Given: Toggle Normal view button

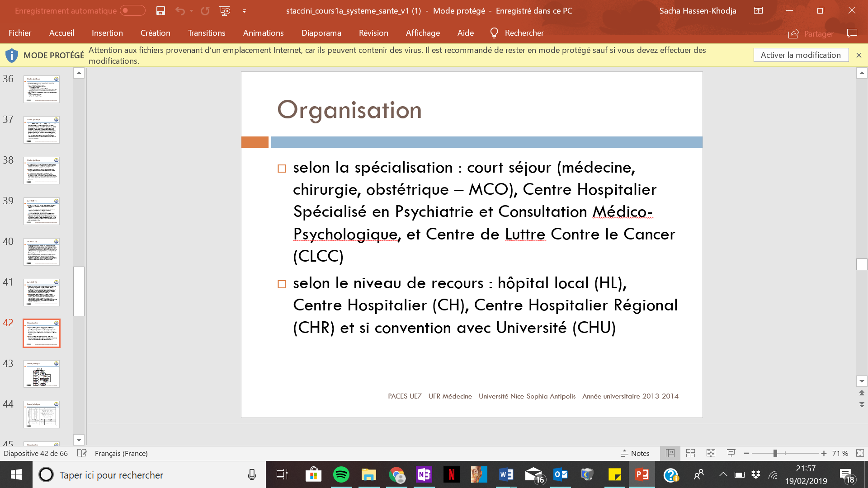Looking at the screenshot, I should (670, 453).
